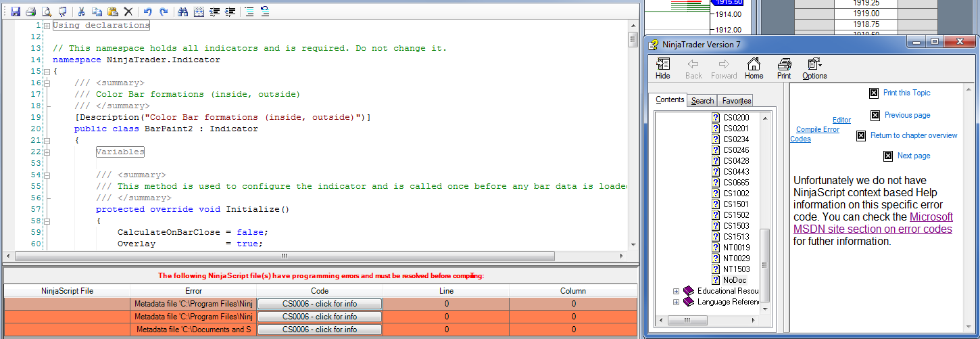Screen dimensions: 980x339
Task: Paste clipboard contents in editor
Action: click(x=112, y=12)
